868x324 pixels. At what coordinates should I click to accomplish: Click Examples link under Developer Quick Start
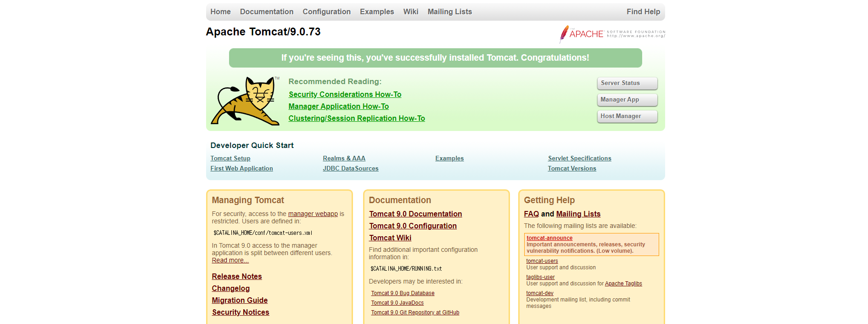[x=449, y=159]
